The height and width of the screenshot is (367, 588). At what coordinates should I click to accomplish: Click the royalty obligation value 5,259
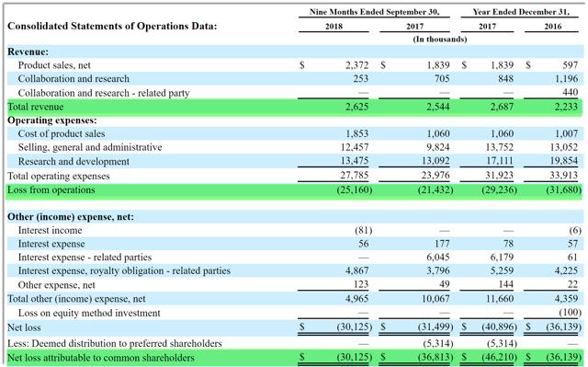click(503, 271)
